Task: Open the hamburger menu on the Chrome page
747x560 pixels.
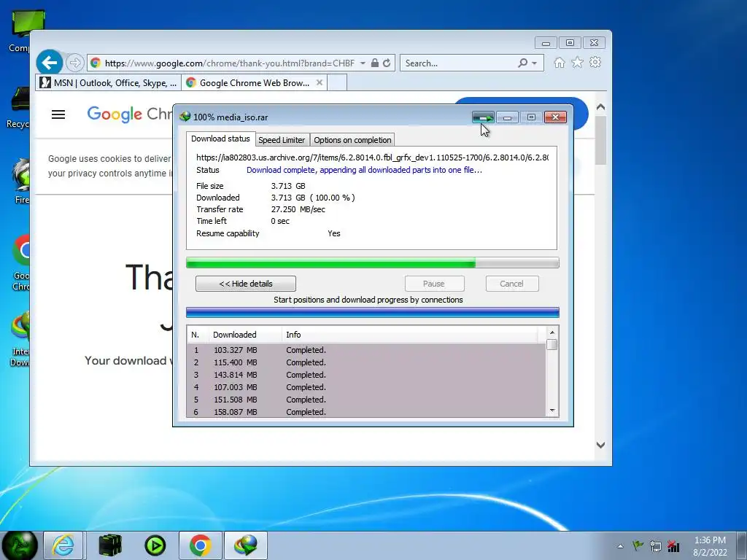Action: point(58,114)
